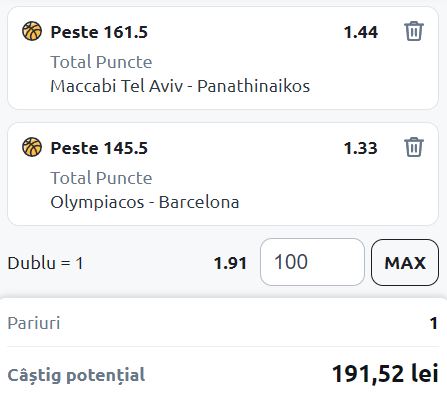Viewport: 447px width, 395px height.
Task: Delete the Peste 161.5 bet selection
Action: (414, 31)
